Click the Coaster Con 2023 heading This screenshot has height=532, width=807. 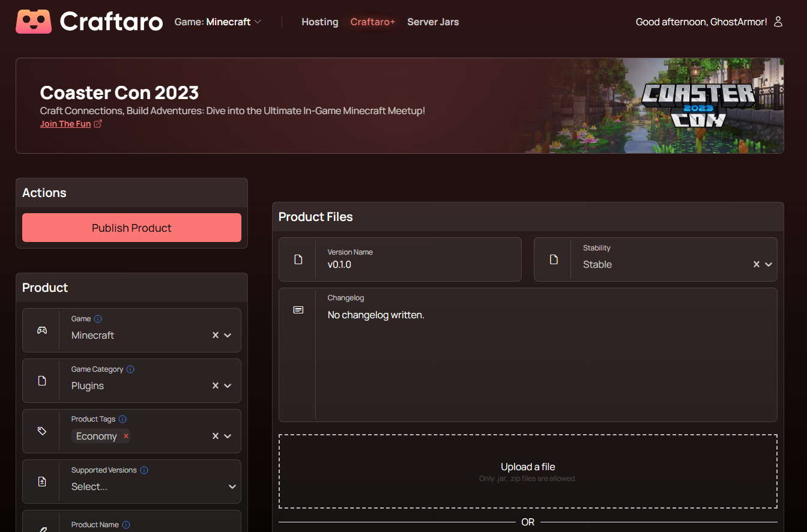coord(119,92)
